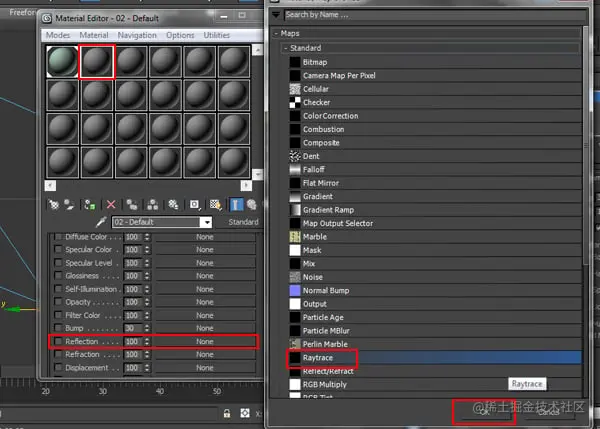Enable the Refraction map checkbox
The width and height of the screenshot is (600, 429).
58,354
